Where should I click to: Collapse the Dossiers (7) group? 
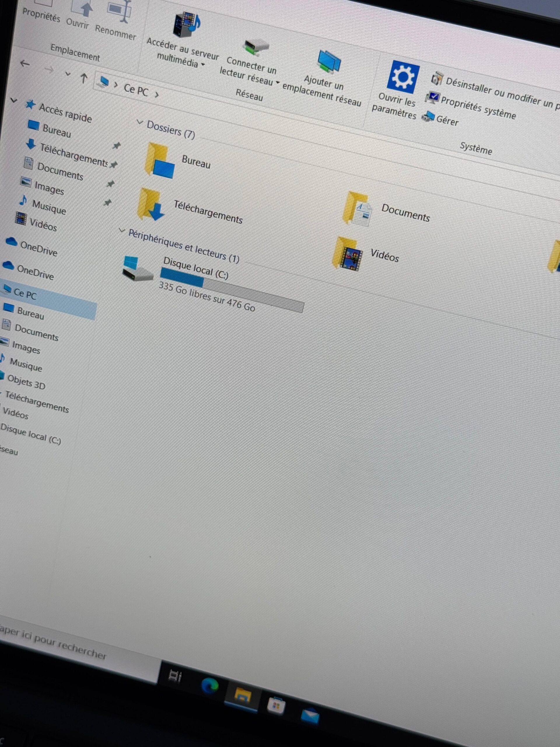(139, 122)
